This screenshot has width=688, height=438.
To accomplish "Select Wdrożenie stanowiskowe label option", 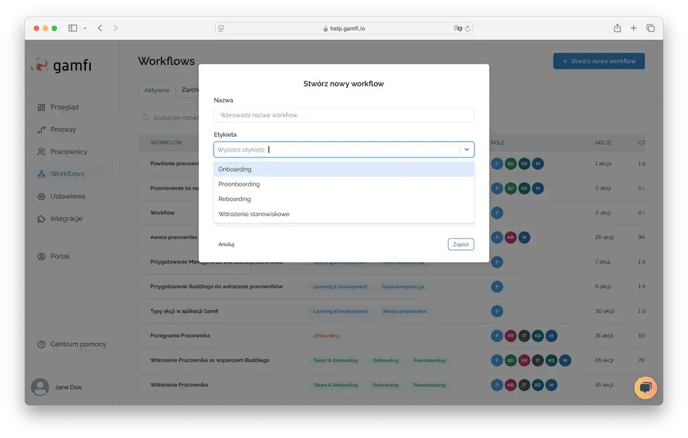I will 253,214.
